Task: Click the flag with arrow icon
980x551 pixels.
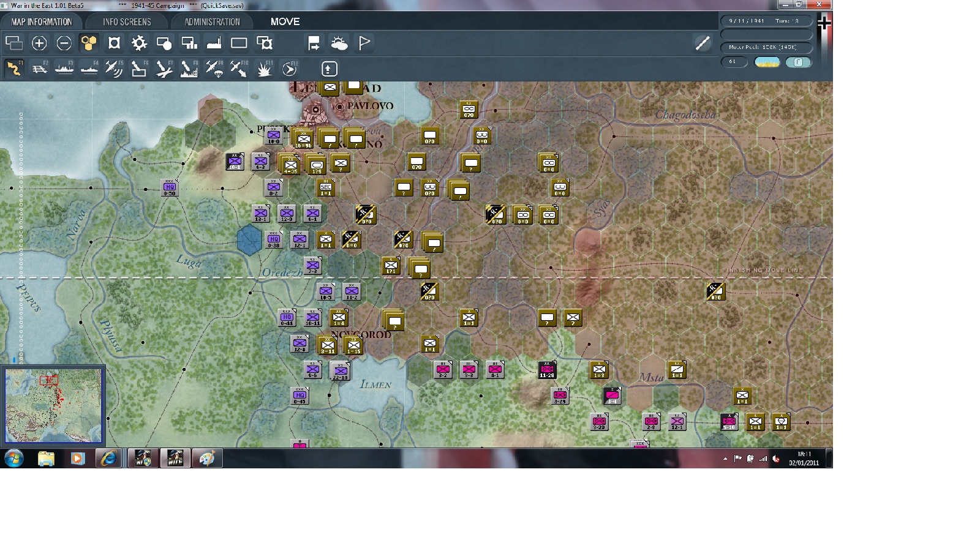Action: tap(314, 43)
